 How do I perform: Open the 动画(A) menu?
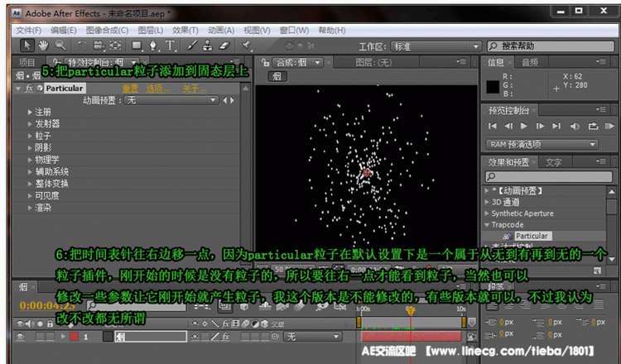pyautogui.click(x=221, y=30)
